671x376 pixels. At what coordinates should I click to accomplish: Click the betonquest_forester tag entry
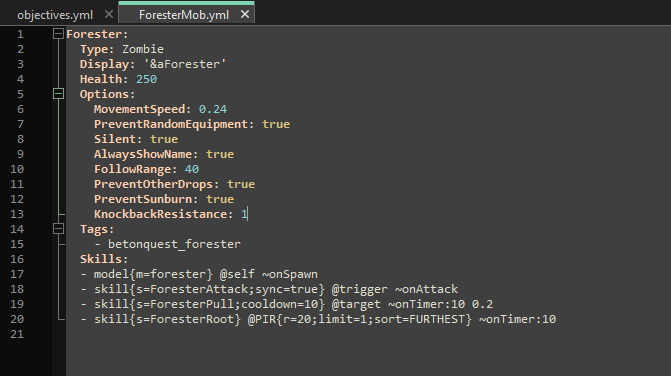[x=174, y=244]
